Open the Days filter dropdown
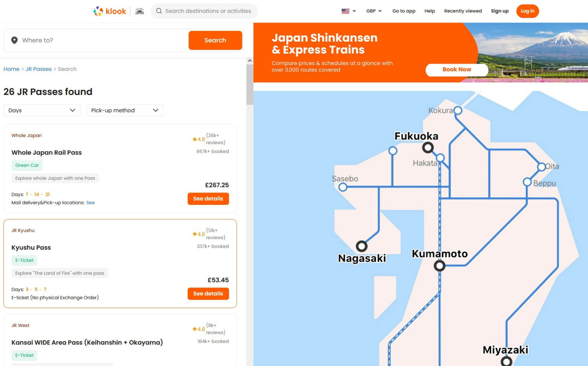Screen dimensions: 588x366 click(41, 110)
